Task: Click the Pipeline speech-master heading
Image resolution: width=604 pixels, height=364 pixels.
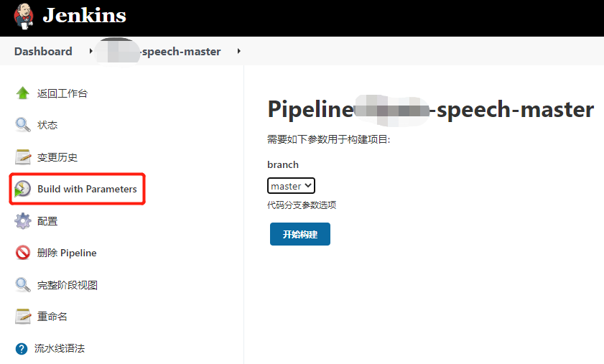Action: 431,110
